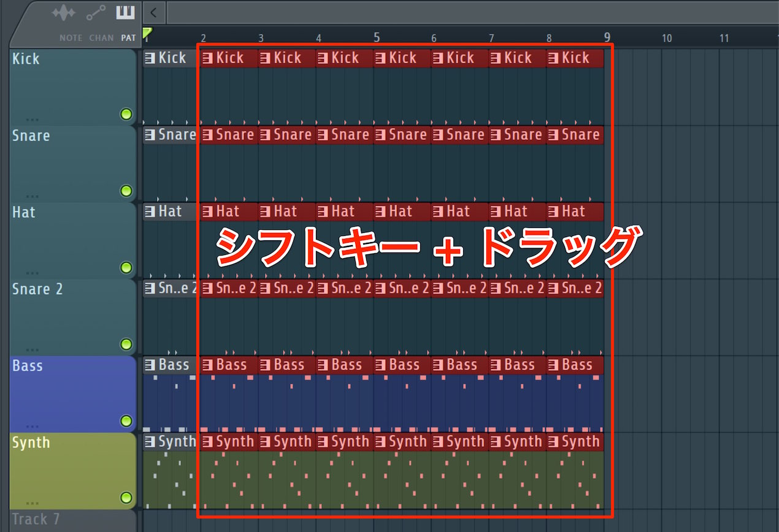Screen dimensions: 779x532
Task: Select the Kick track header
Action: 73,87
